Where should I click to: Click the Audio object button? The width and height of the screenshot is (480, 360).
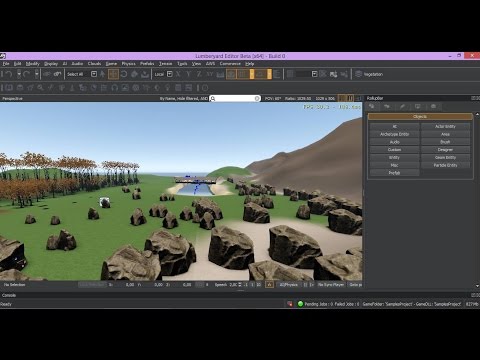click(394, 142)
